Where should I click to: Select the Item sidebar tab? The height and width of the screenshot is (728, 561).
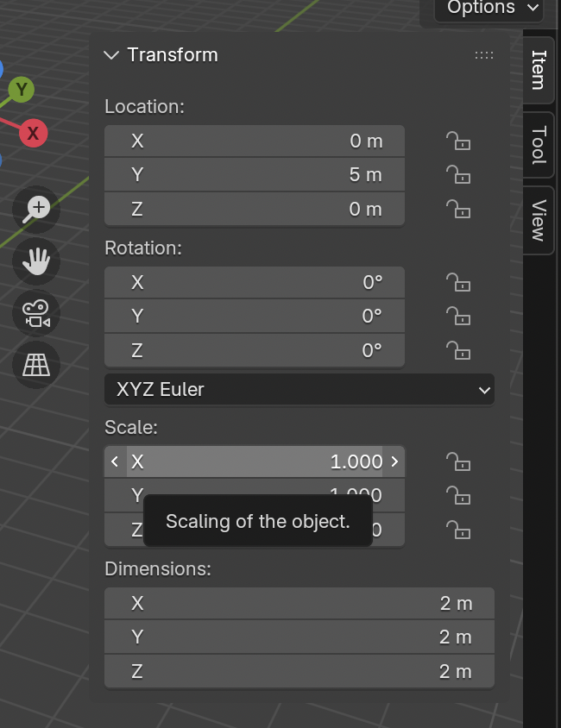(x=539, y=70)
